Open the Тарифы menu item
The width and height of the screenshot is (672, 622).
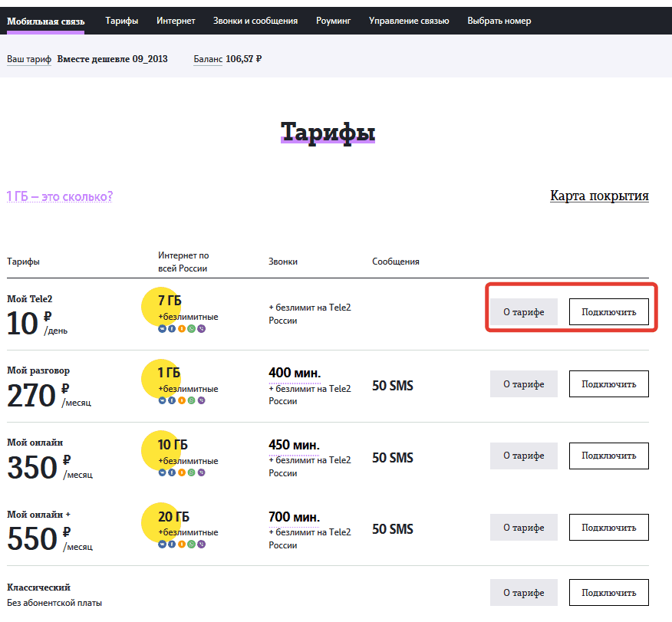tap(122, 21)
